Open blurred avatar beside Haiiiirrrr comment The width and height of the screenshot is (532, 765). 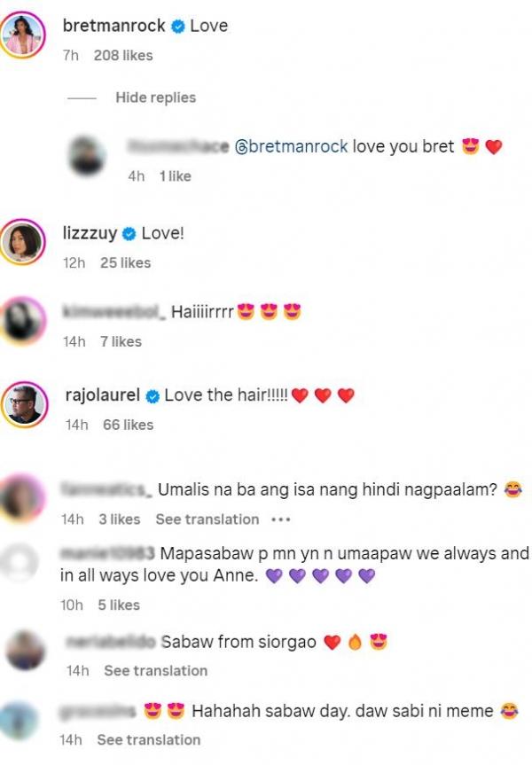tap(22, 320)
